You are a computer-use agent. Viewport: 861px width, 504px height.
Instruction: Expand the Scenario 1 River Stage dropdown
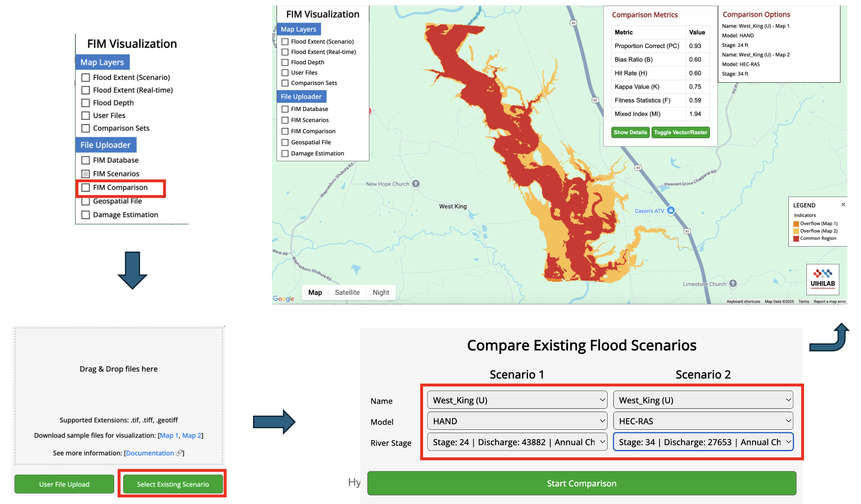point(516,442)
